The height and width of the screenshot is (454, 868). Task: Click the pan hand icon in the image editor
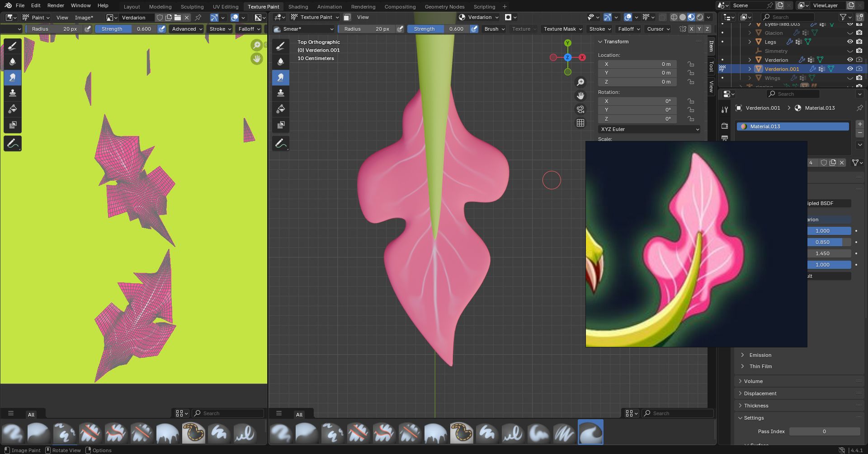(x=257, y=59)
